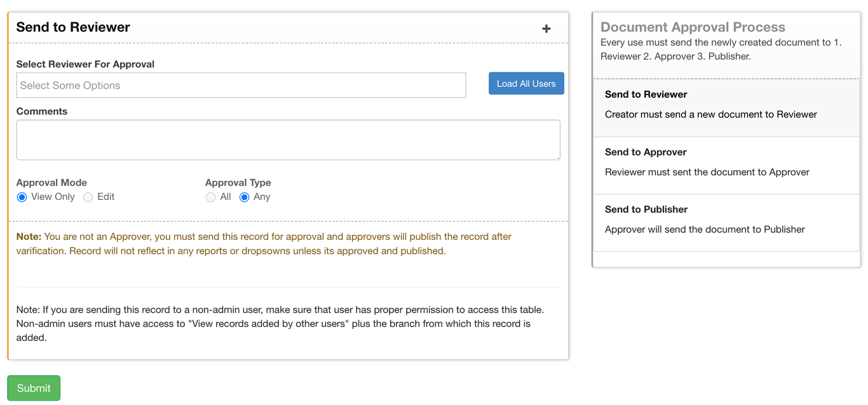The width and height of the screenshot is (868, 405).
Task: Expand panel with the plus icon
Action: (x=546, y=29)
